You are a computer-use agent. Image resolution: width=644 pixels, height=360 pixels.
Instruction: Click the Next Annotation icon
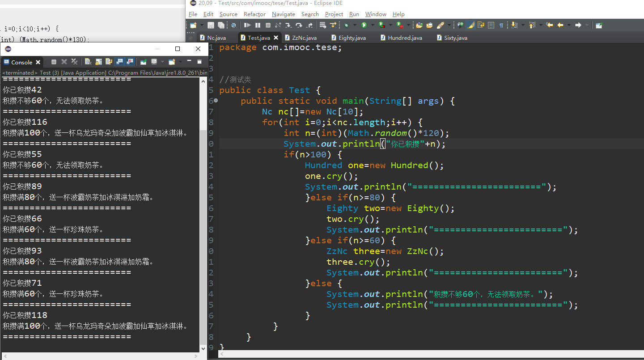pos(514,25)
